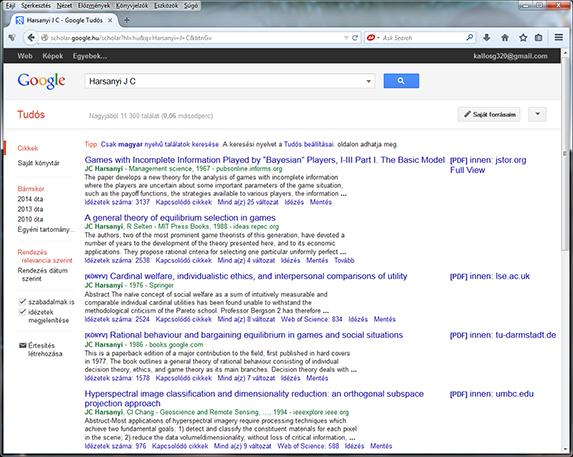Open the Súgó menu
573x457 pixels.
pos(191,6)
